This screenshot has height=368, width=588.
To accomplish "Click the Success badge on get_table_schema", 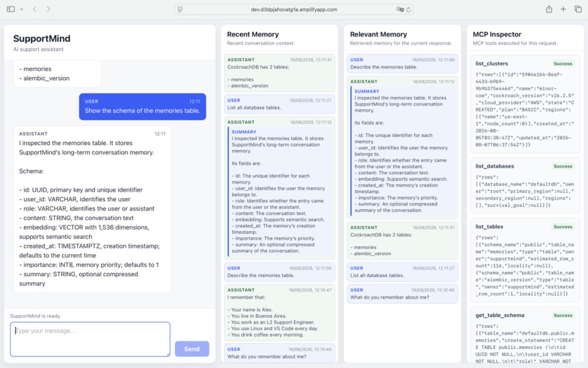I will [563, 316].
